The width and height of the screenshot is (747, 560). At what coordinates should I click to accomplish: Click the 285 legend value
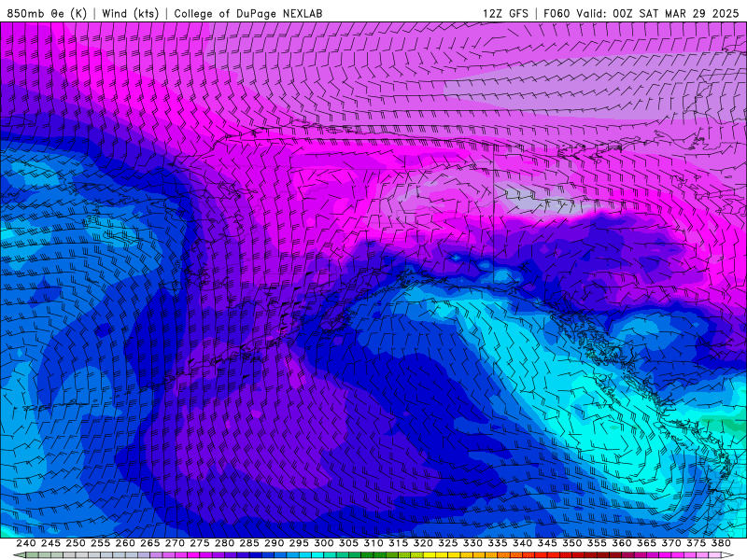[249, 543]
